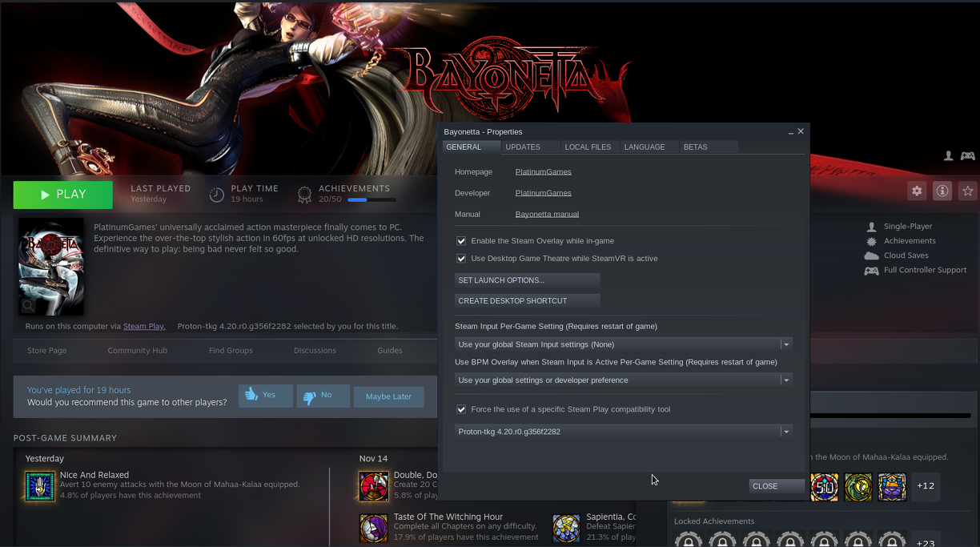Open the Bayonetta manual link
Viewport: 980px width, 547px height.
547,215
